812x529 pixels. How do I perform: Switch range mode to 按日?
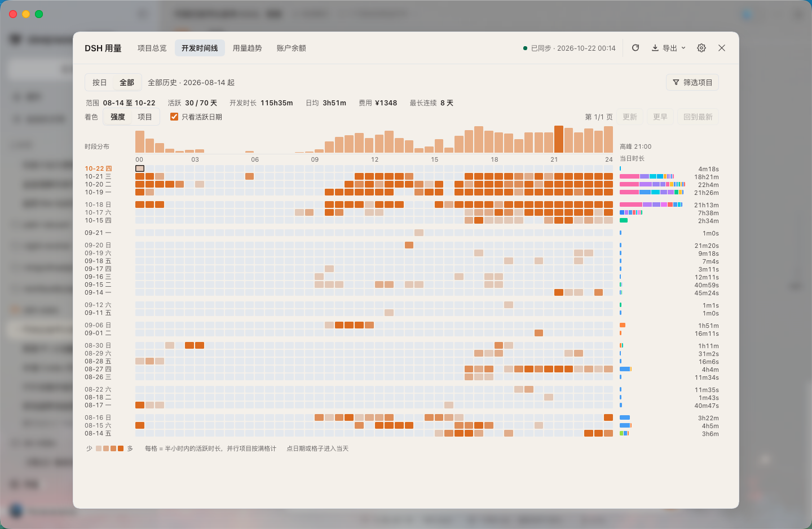pyautogui.click(x=100, y=82)
